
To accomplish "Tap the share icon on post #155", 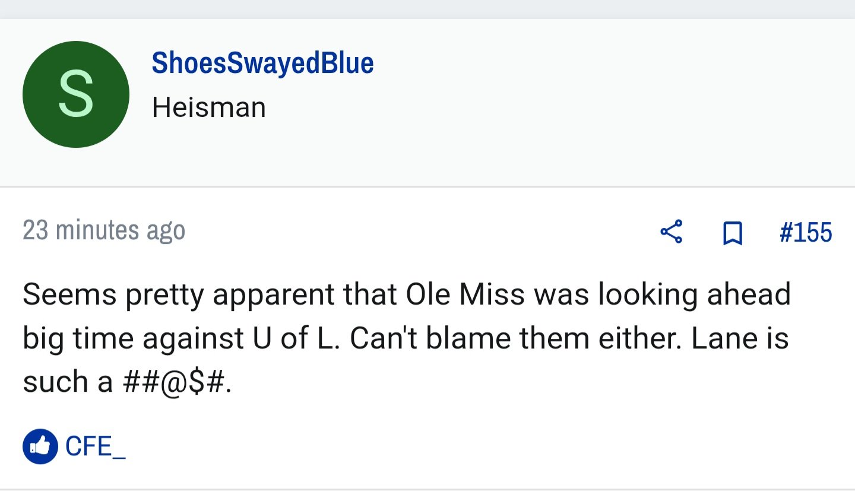I will [x=672, y=232].
